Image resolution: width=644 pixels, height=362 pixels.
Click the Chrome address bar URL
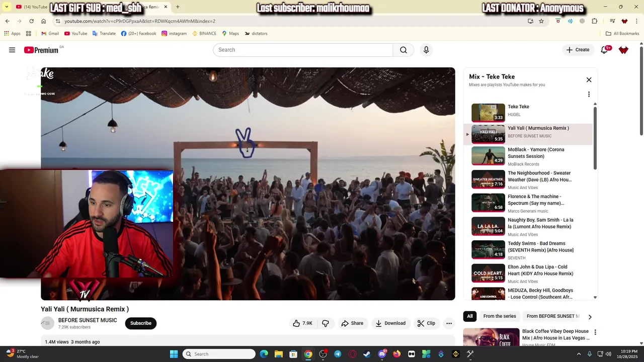click(140, 21)
